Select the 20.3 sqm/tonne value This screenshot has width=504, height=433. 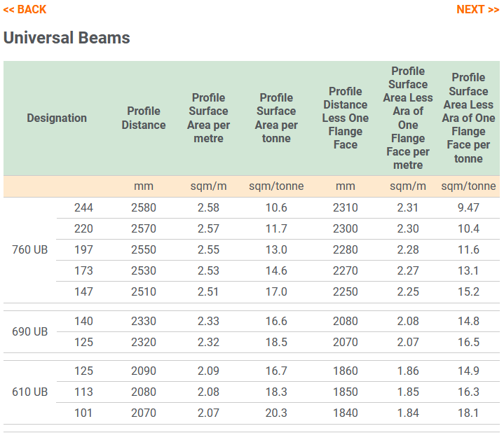tap(276, 413)
